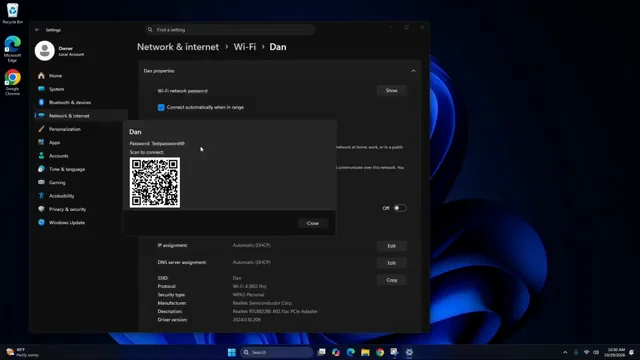Open the app icon left of Settings in taskbar
The height and width of the screenshot is (360, 640).
394,352
